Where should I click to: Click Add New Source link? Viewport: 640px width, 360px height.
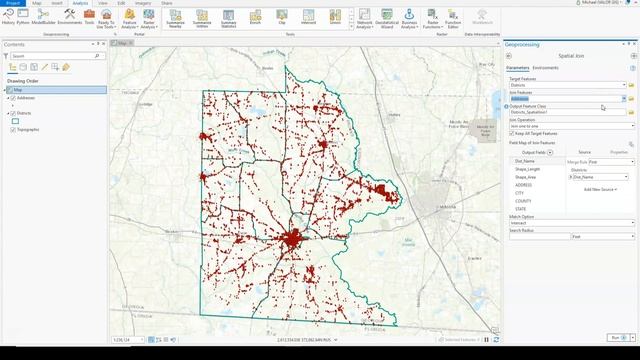tap(600, 190)
